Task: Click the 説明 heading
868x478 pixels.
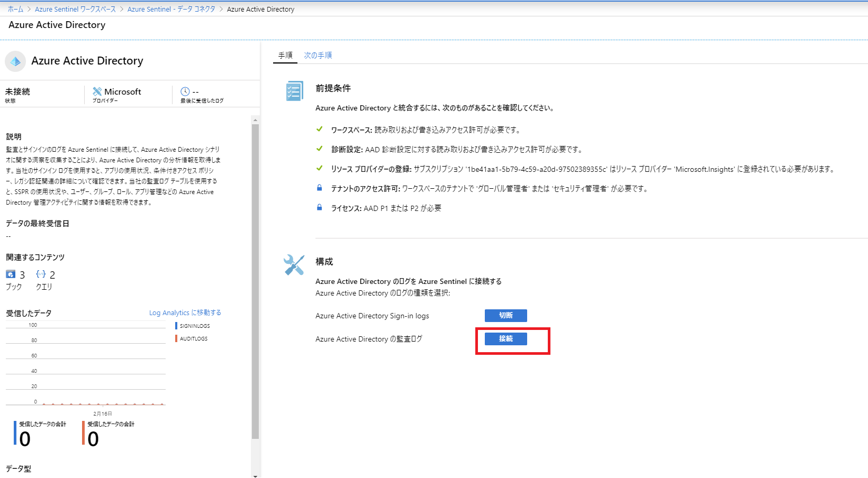Action: point(14,137)
